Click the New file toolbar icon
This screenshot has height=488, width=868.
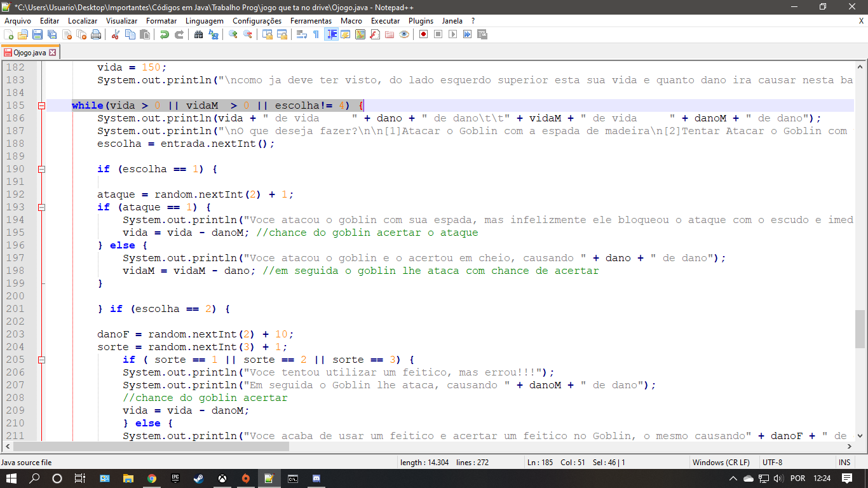tap(8, 34)
